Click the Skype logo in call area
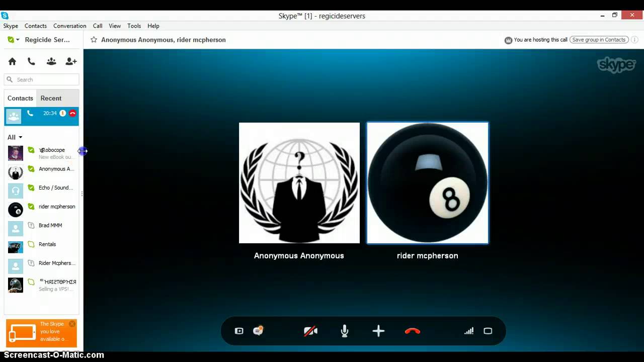Viewport: 644px width, 362px height. coord(616,64)
